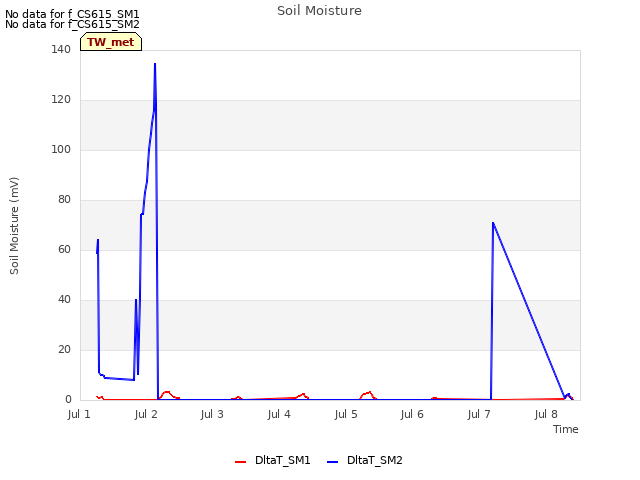
Task: Click the Jul 6 x-axis tick label
Action: pos(412,414)
